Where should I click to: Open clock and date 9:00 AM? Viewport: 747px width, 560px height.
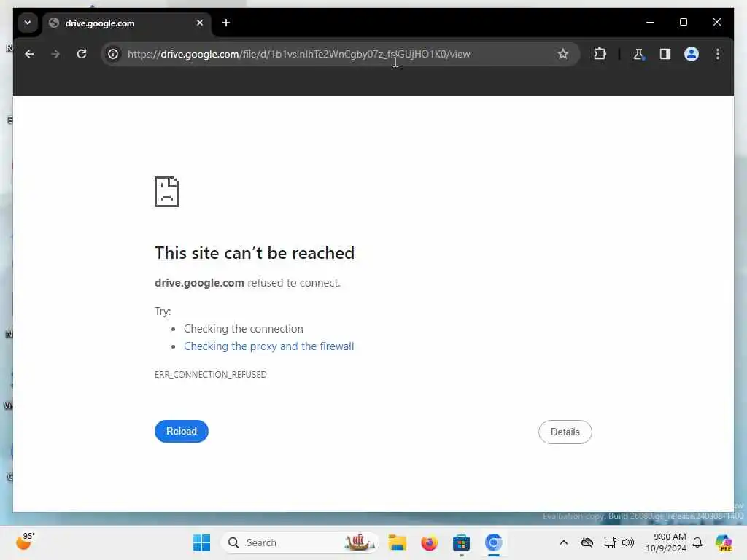pyautogui.click(x=666, y=542)
